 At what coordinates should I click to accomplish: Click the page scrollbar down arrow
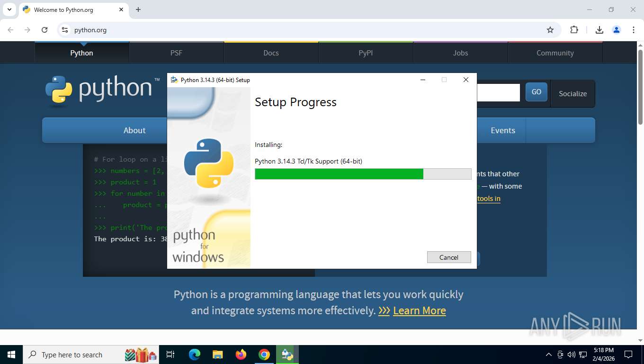tap(640, 340)
